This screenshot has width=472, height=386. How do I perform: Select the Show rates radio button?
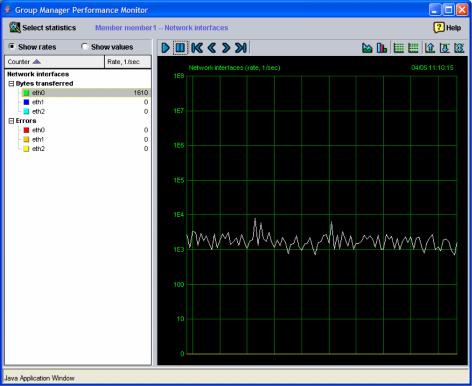[12, 46]
